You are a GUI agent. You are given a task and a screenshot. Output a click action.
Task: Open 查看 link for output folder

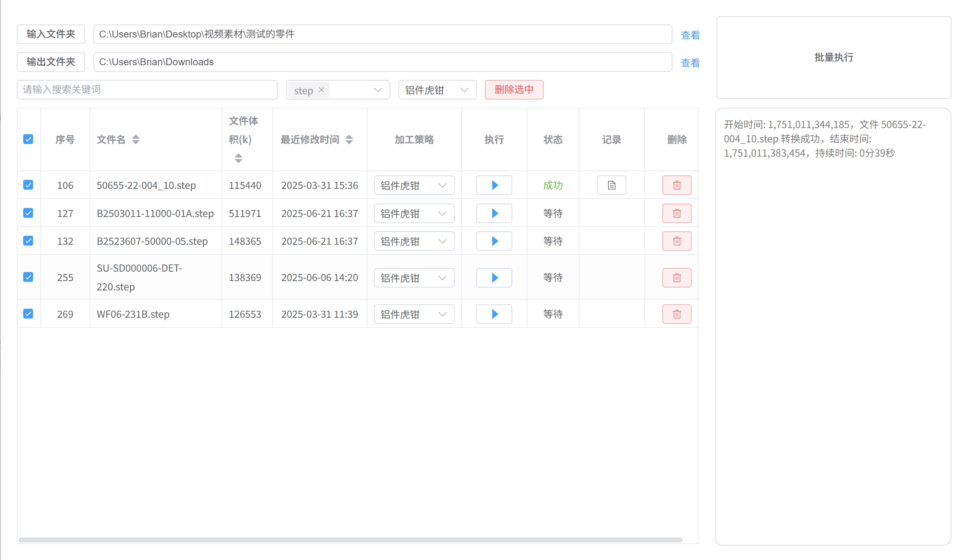[x=690, y=63]
